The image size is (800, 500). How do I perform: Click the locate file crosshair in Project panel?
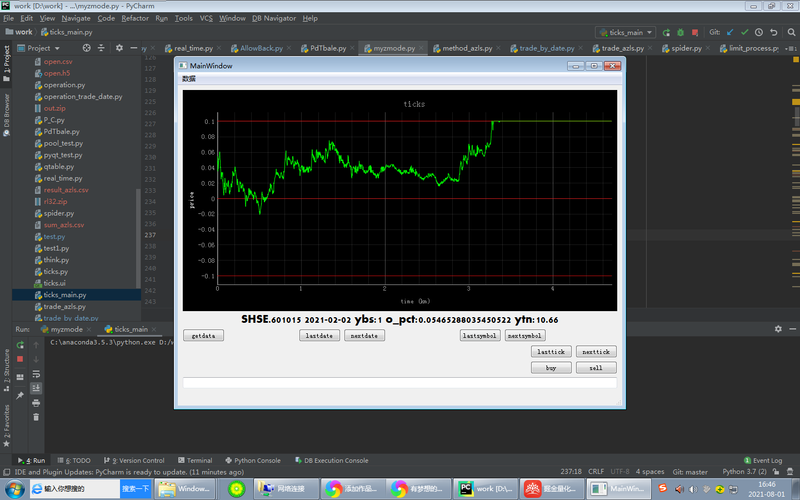[87, 48]
